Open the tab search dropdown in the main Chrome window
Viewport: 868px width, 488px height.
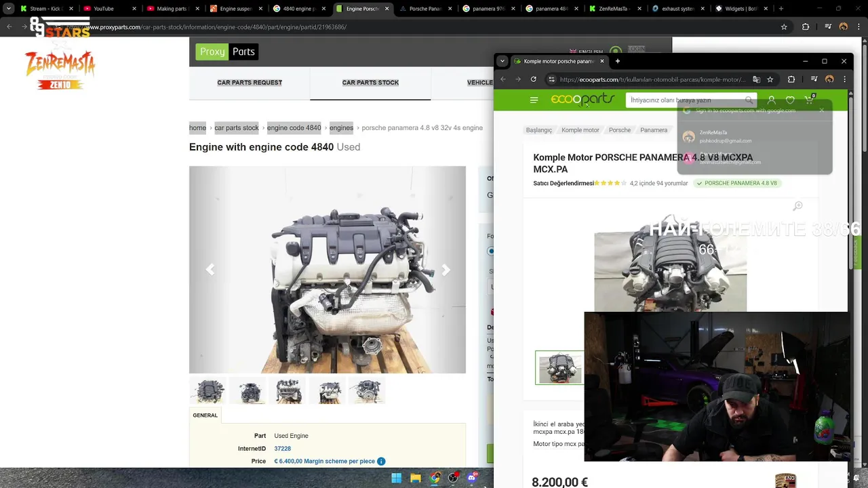pyautogui.click(x=9, y=9)
